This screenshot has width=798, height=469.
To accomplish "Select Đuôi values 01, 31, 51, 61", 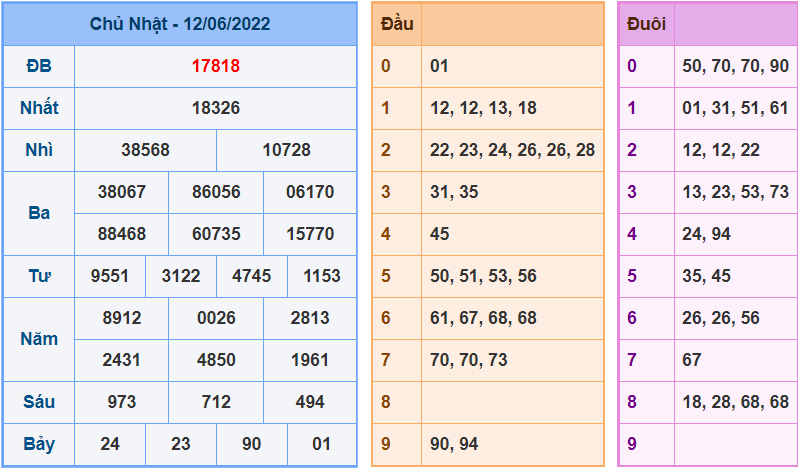I will tap(735, 108).
